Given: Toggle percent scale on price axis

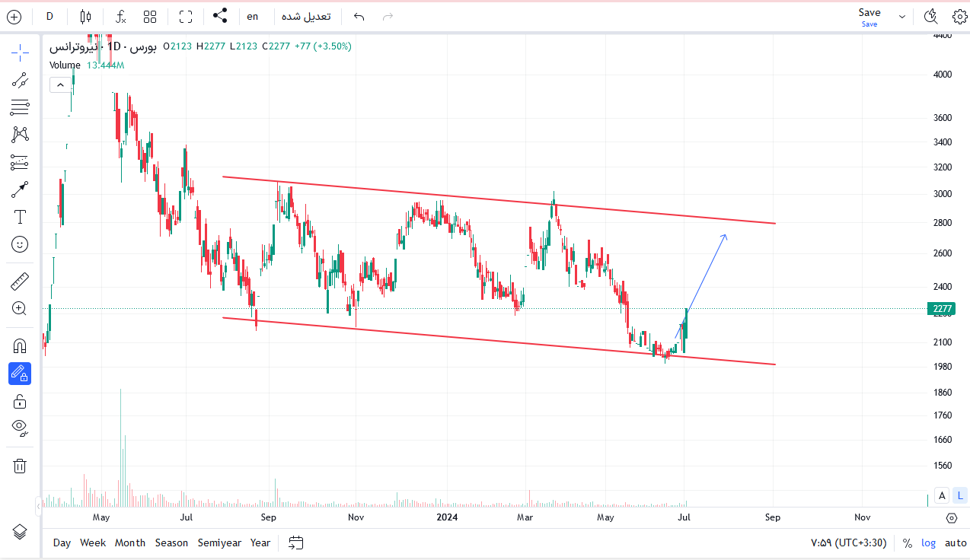Looking at the screenshot, I should [907, 543].
